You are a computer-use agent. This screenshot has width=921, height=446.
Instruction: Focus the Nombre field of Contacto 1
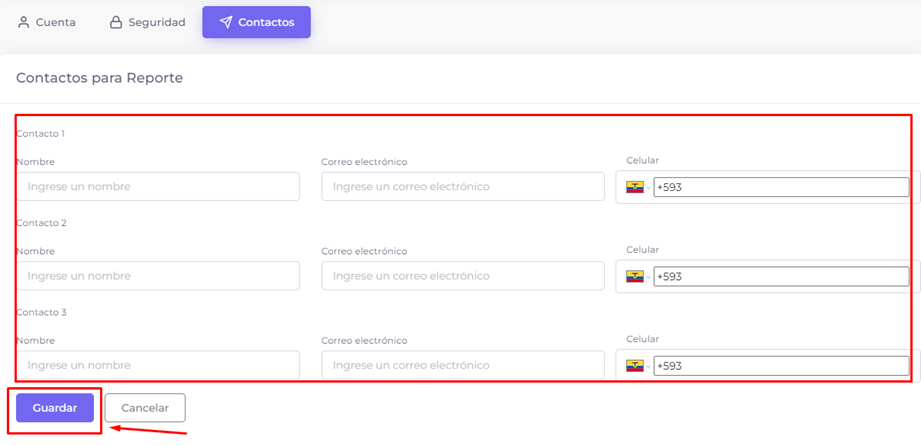point(158,186)
